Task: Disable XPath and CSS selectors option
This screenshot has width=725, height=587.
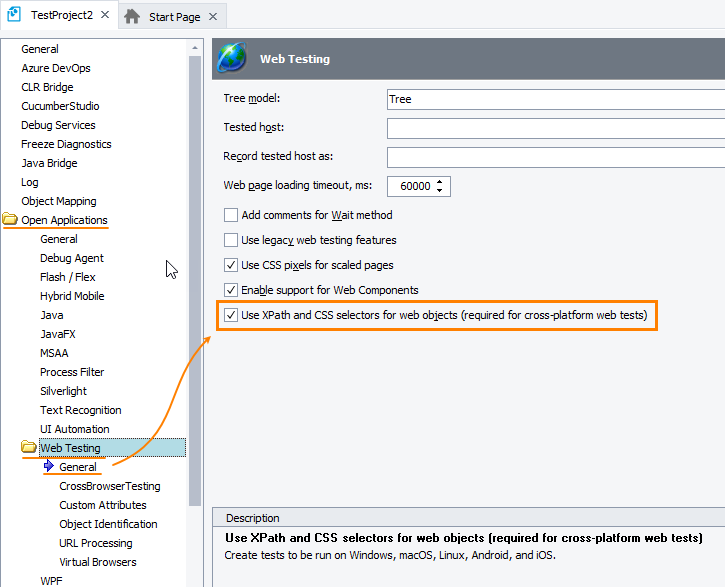Action: (231, 315)
